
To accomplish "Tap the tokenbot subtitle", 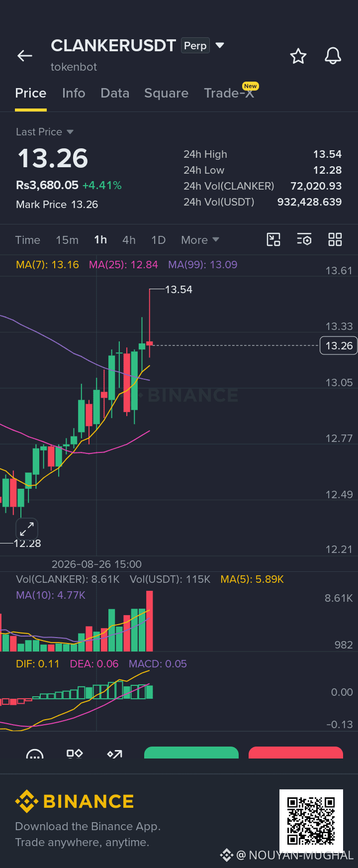I will (74, 67).
